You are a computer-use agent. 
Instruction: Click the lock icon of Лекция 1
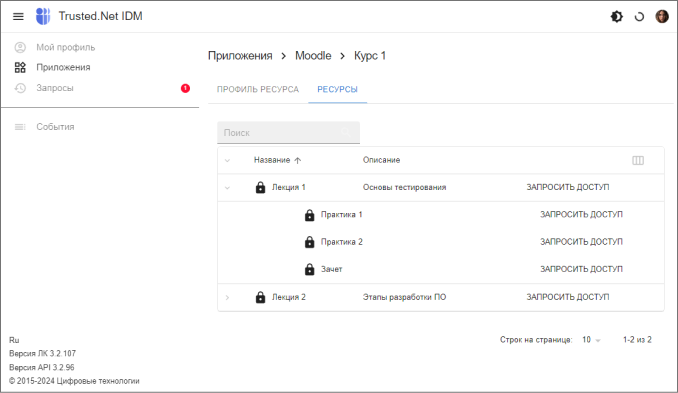pyautogui.click(x=260, y=187)
